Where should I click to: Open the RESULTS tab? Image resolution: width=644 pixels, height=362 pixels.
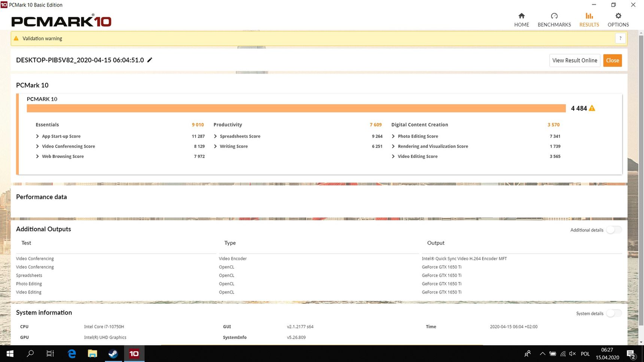(589, 20)
